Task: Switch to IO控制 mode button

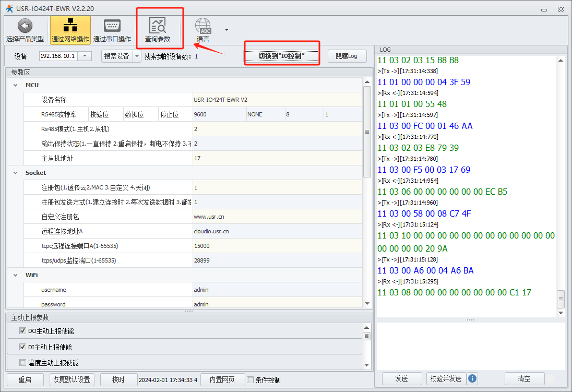Action: click(282, 56)
